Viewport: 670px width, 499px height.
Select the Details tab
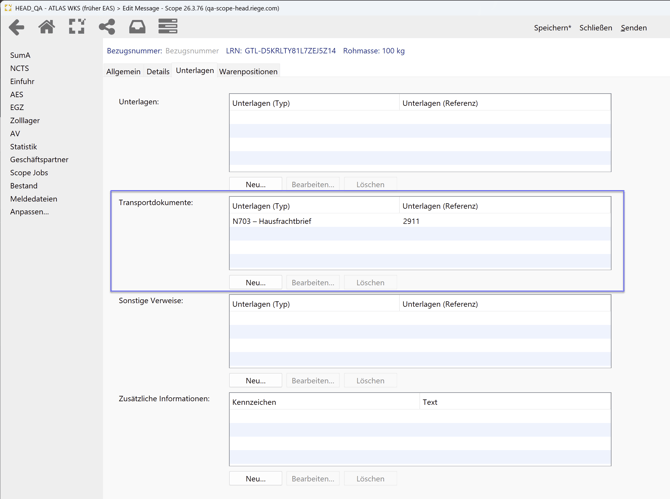click(x=158, y=72)
